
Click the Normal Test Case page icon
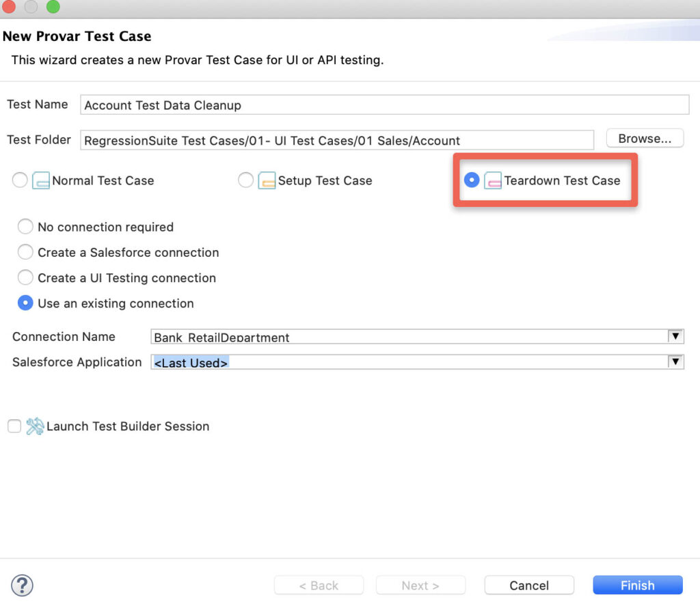click(40, 180)
